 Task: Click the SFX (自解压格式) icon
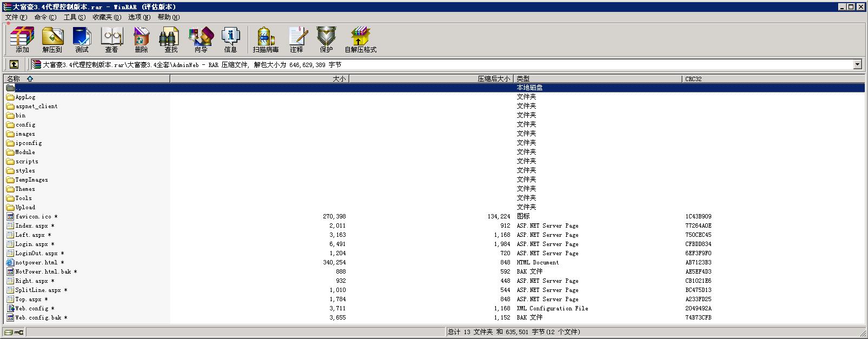coord(360,39)
